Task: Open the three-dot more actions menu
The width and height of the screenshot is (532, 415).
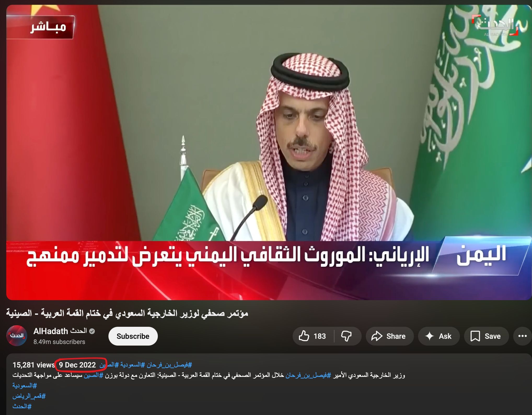Action: click(522, 336)
